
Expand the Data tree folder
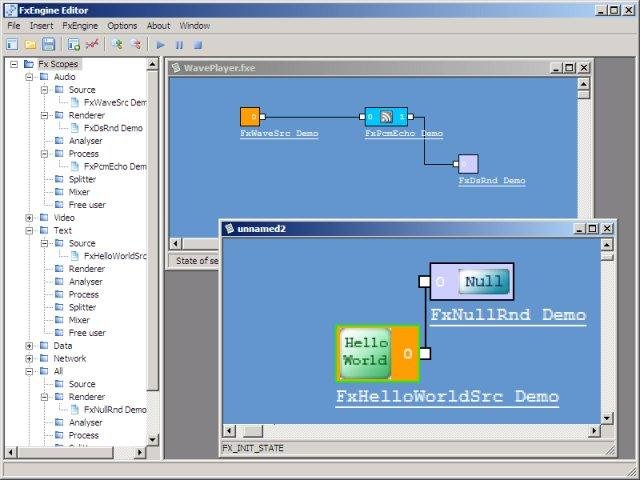point(29,346)
